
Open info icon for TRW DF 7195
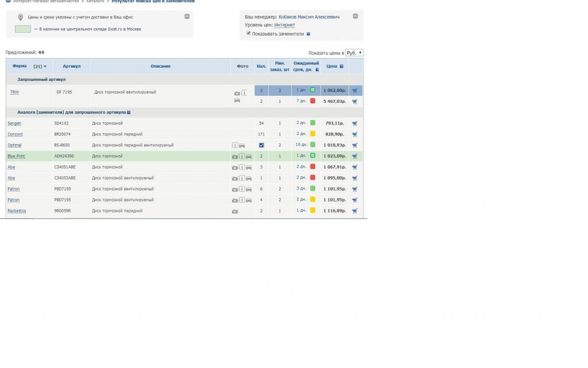click(x=244, y=92)
